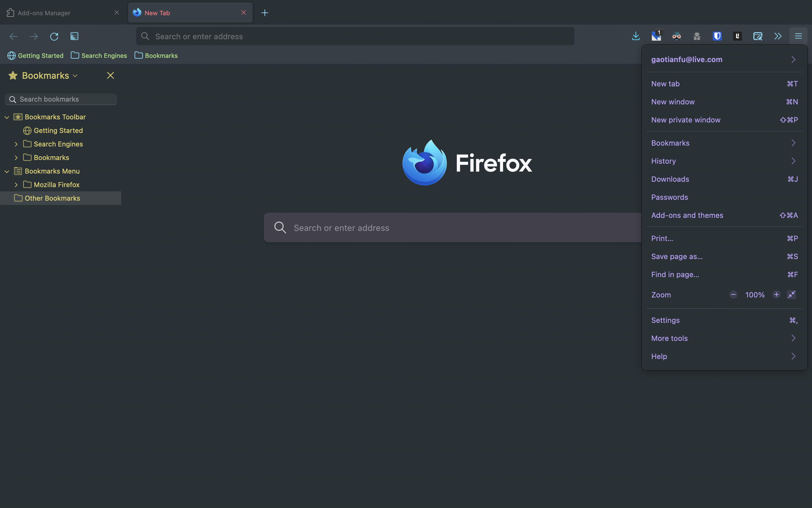Open the Downloads toolbar icon

[x=636, y=36]
